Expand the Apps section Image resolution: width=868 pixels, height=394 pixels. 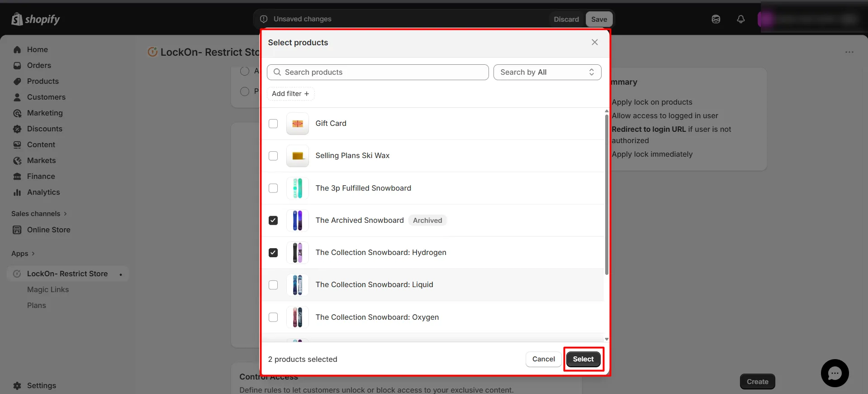(23, 254)
